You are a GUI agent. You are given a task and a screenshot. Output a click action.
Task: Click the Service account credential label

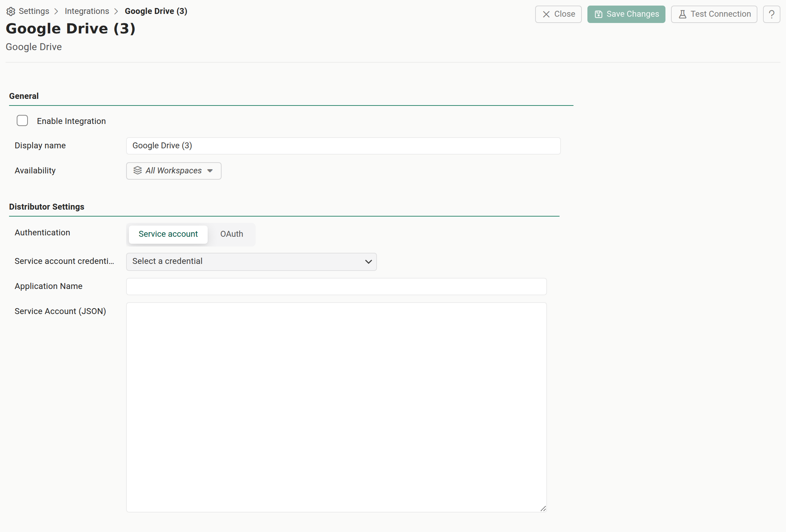pos(64,261)
